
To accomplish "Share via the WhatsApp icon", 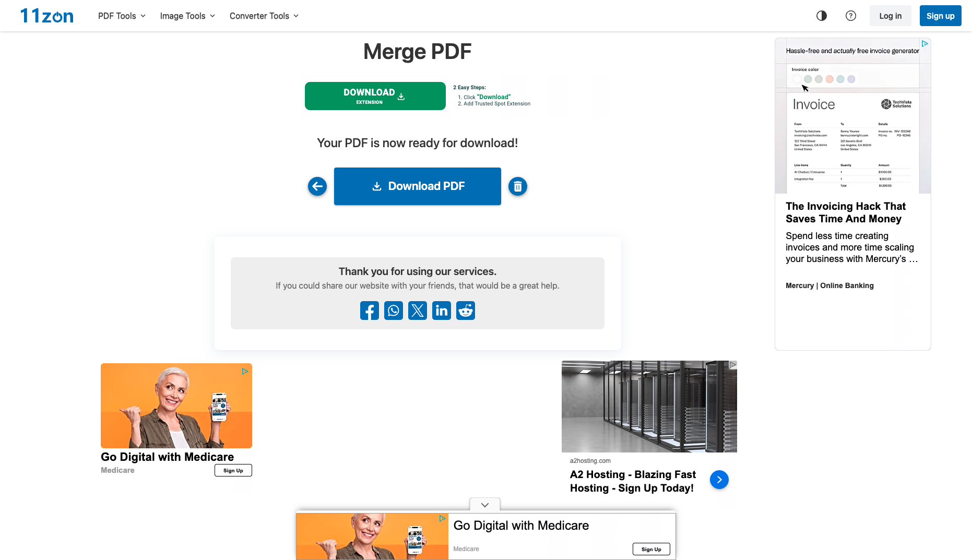I will [x=394, y=311].
